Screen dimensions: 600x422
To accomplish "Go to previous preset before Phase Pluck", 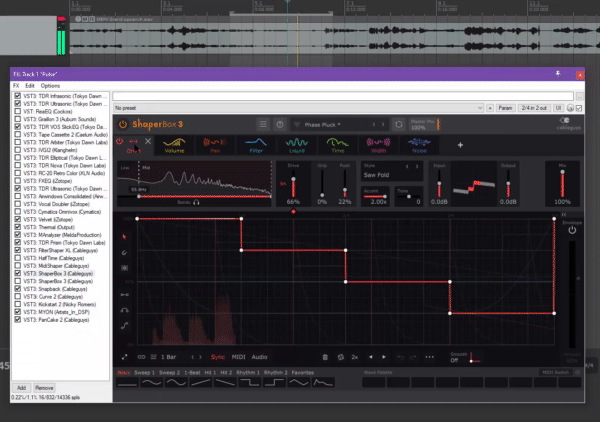I will tap(374, 124).
